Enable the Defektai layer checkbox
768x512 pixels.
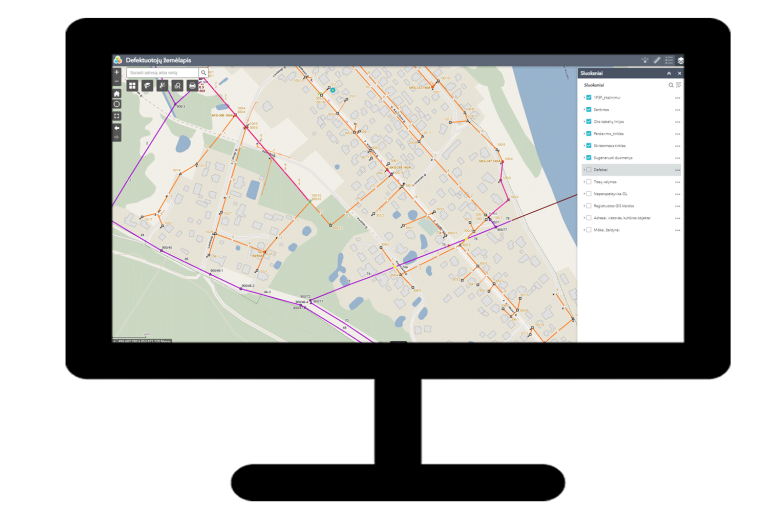[589, 171]
